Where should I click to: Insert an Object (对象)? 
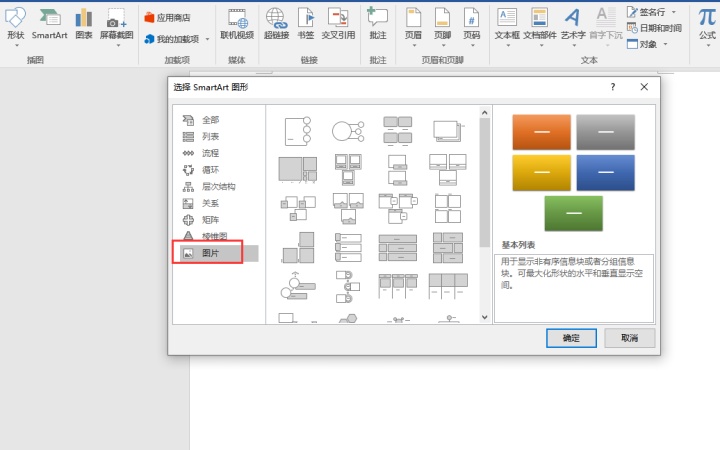642,44
